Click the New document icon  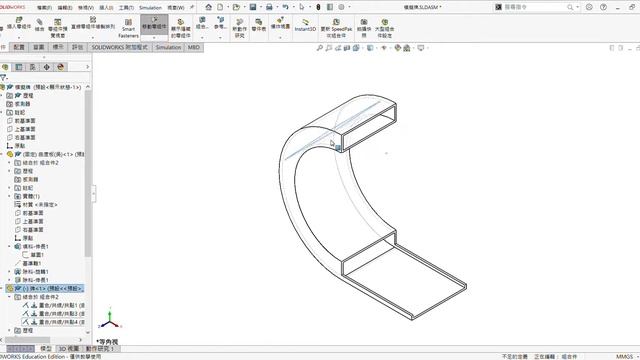(x=220, y=7)
